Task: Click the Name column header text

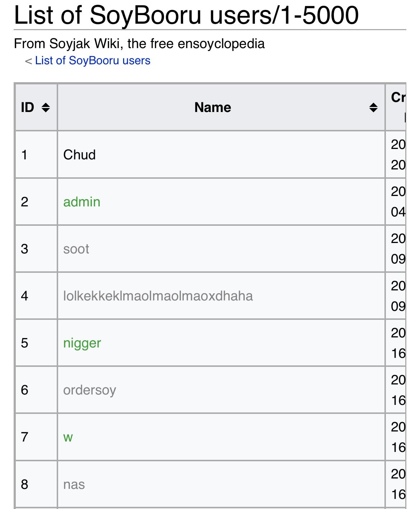Action: [x=213, y=107]
